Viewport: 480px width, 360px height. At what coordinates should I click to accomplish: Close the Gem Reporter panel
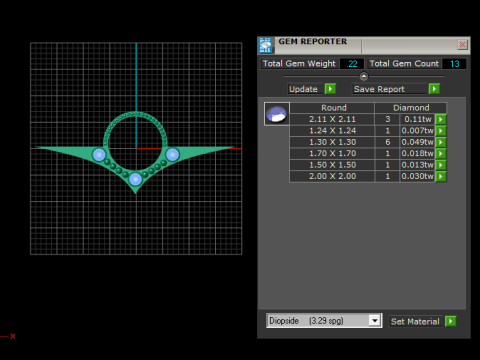point(462,44)
